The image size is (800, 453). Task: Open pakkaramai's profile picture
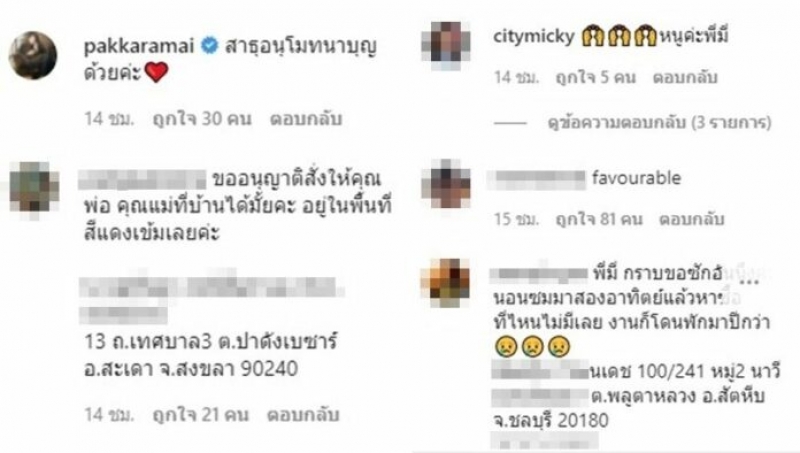[x=33, y=55]
